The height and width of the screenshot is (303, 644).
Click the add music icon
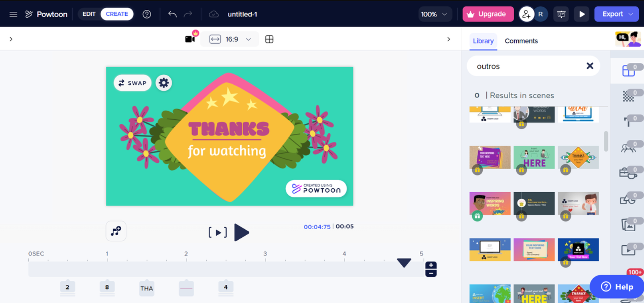point(116,231)
